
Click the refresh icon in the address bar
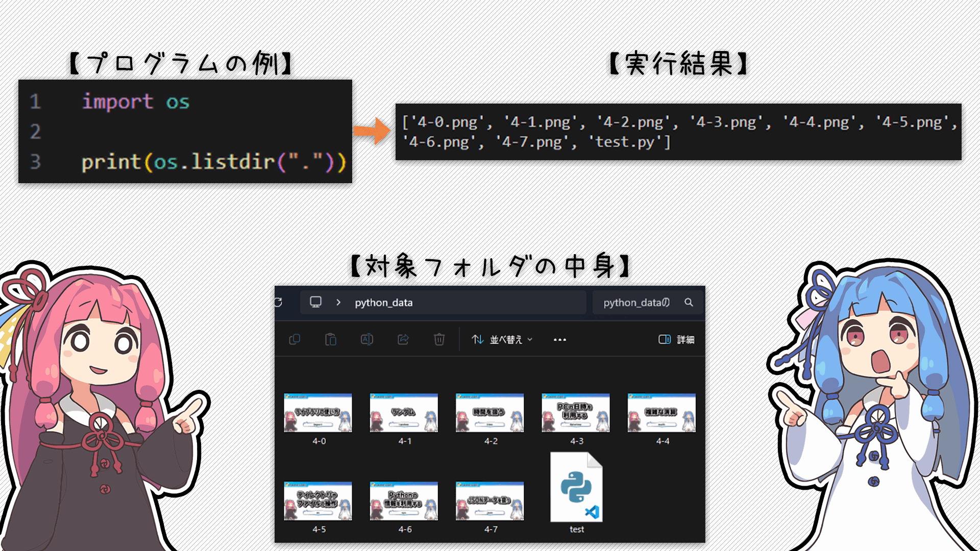click(279, 302)
